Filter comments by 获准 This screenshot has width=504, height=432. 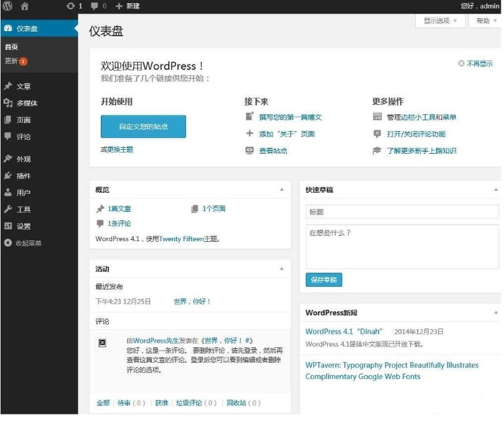tap(161, 402)
